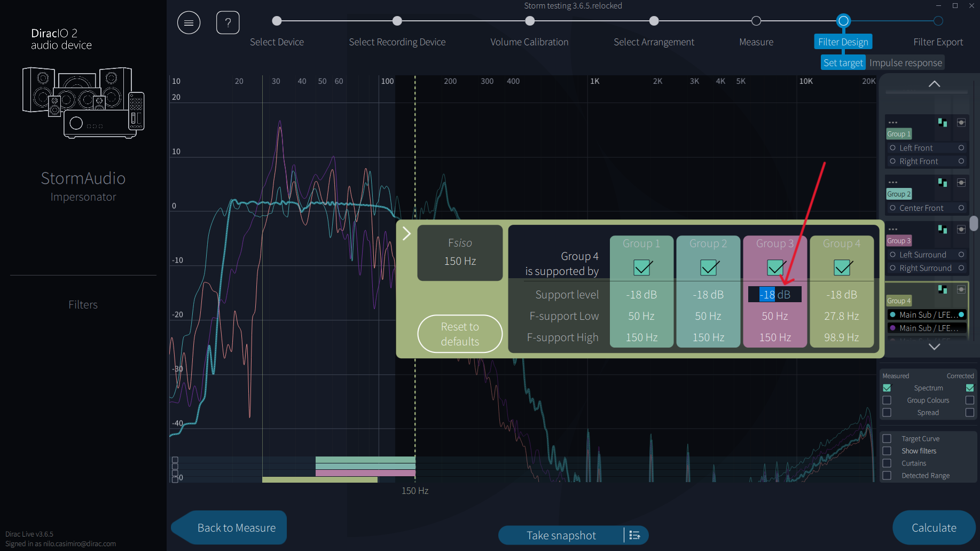Collapse the bass support panel chevron
The height and width of the screenshot is (551, 980).
[406, 234]
